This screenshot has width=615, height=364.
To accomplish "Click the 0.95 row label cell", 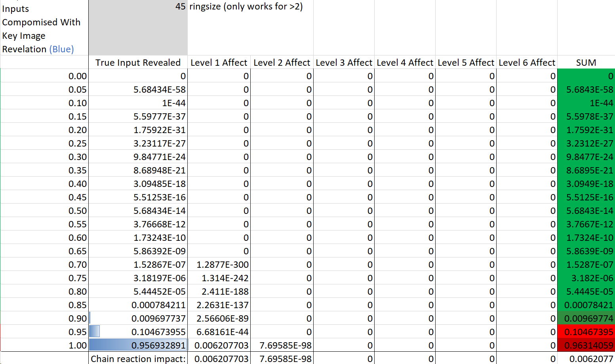I will 44,332.
